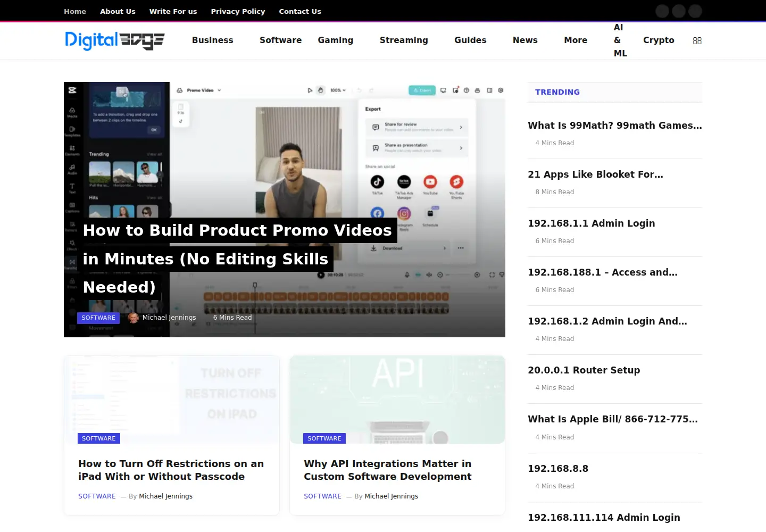Click the SOFTWARE link under the iPad article title
The width and height of the screenshot is (766, 532).
[x=97, y=496]
